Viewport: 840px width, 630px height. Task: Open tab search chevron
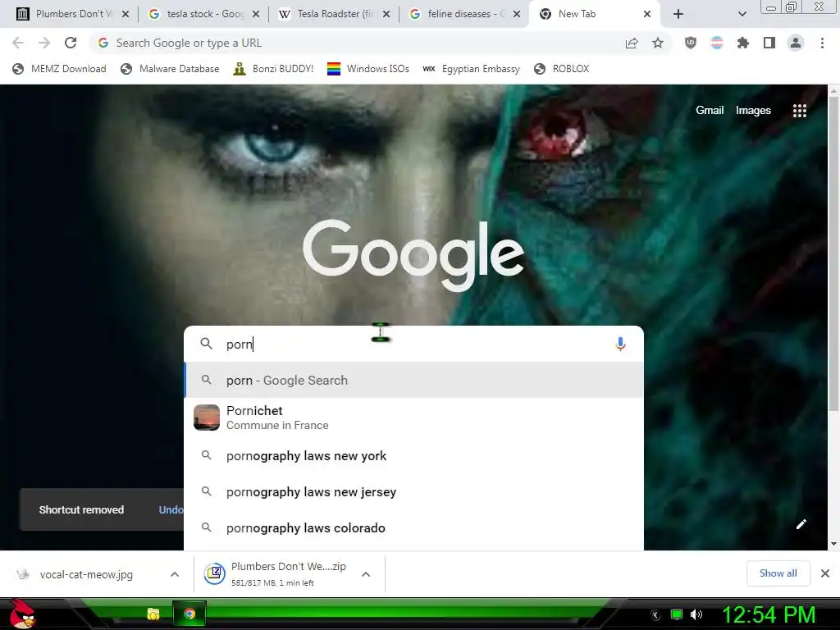tap(742, 14)
